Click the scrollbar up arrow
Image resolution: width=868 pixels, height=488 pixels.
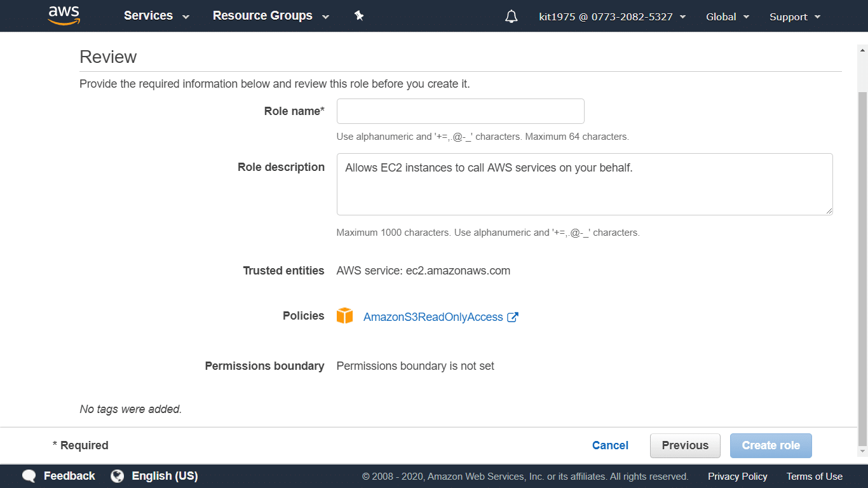point(862,50)
